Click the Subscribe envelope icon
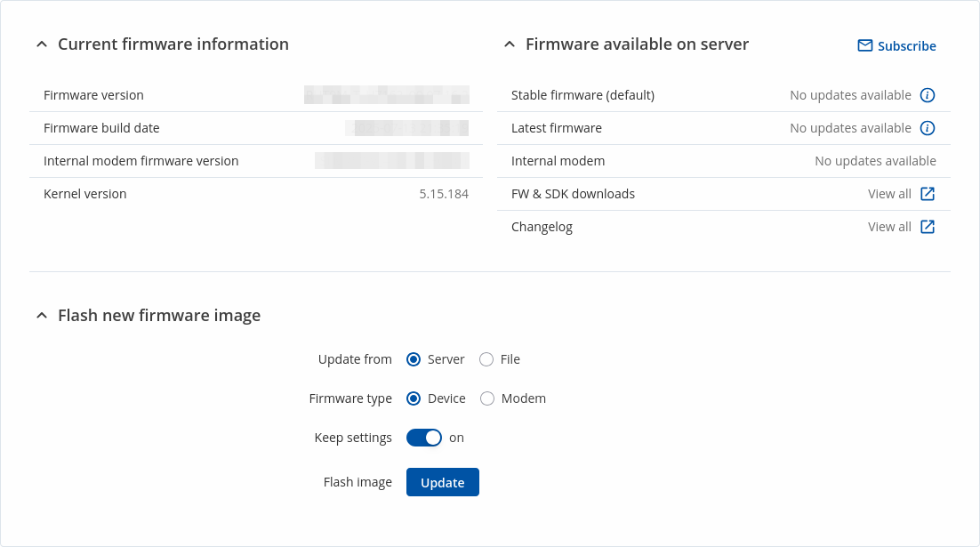980x547 pixels. pos(864,45)
